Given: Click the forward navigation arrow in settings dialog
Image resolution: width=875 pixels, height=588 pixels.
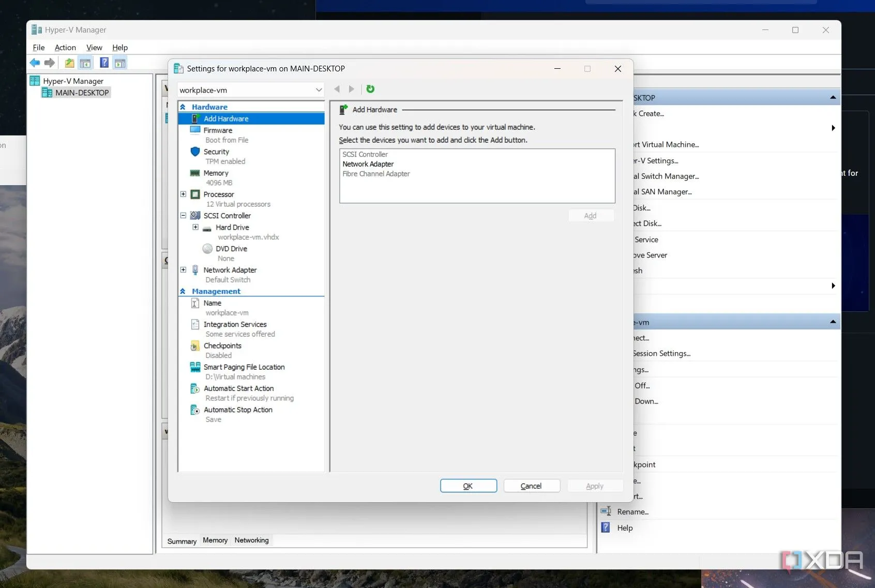Looking at the screenshot, I should 352,89.
